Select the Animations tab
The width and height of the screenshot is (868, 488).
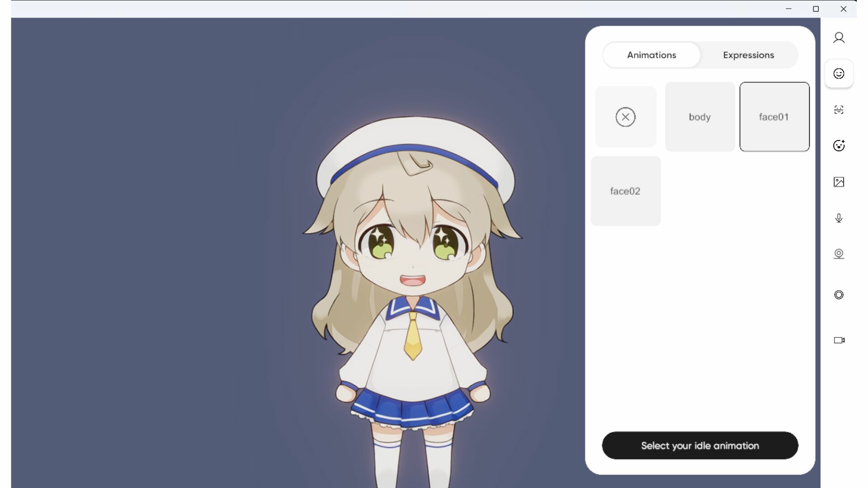pyautogui.click(x=651, y=55)
